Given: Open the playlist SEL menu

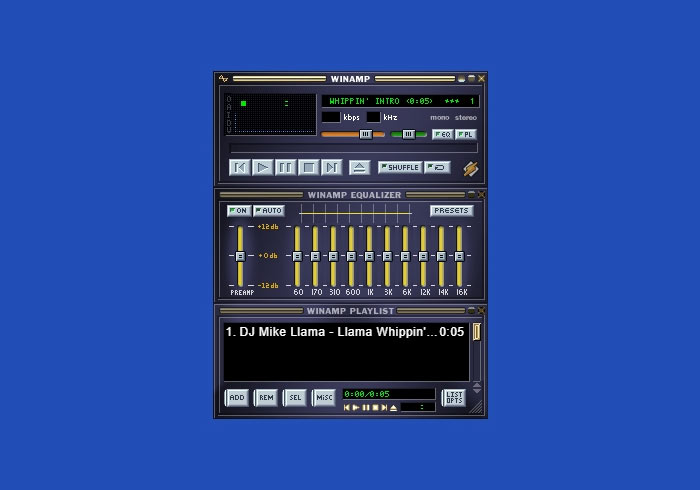Looking at the screenshot, I should coord(295,398).
